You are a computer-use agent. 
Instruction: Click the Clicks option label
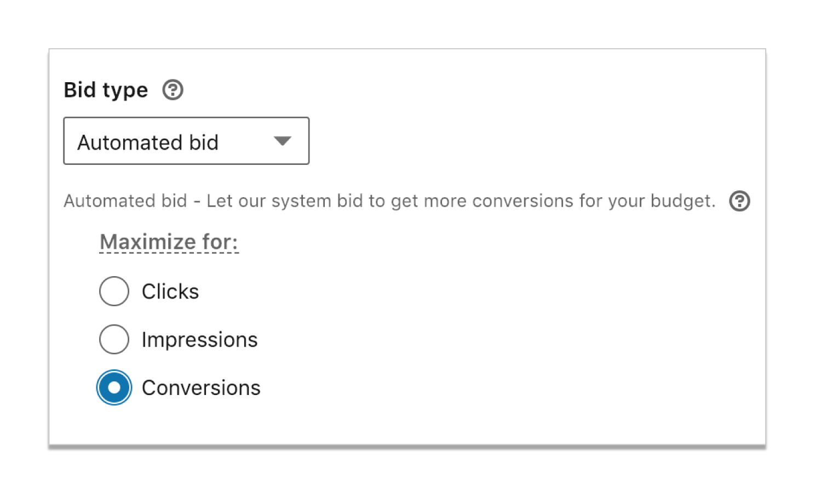click(x=170, y=291)
